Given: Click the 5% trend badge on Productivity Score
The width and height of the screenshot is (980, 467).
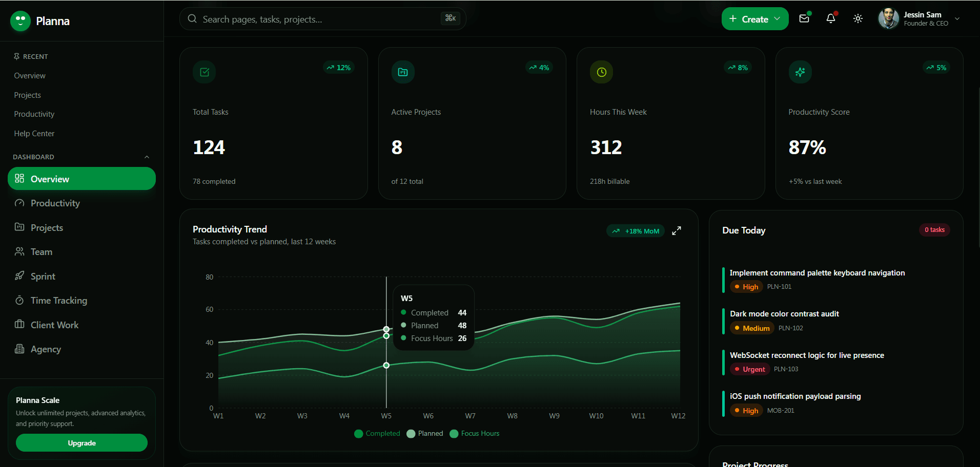Looking at the screenshot, I should [x=936, y=68].
